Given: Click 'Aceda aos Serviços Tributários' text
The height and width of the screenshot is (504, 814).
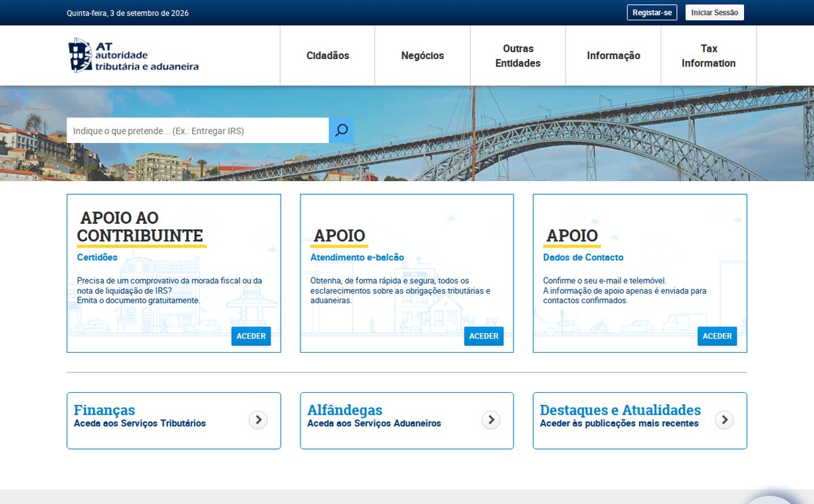Looking at the screenshot, I should tap(140, 423).
